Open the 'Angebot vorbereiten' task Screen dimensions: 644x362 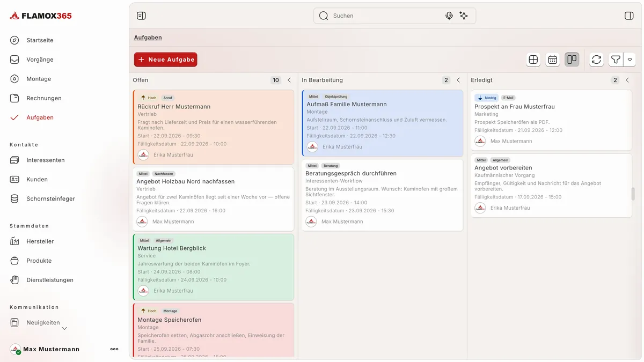pyautogui.click(x=552, y=186)
